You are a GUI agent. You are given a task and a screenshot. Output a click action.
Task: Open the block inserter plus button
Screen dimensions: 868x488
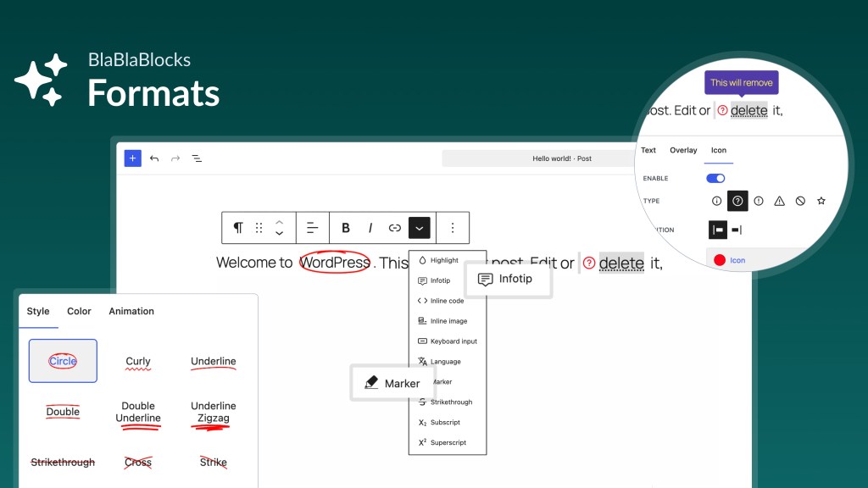point(132,158)
